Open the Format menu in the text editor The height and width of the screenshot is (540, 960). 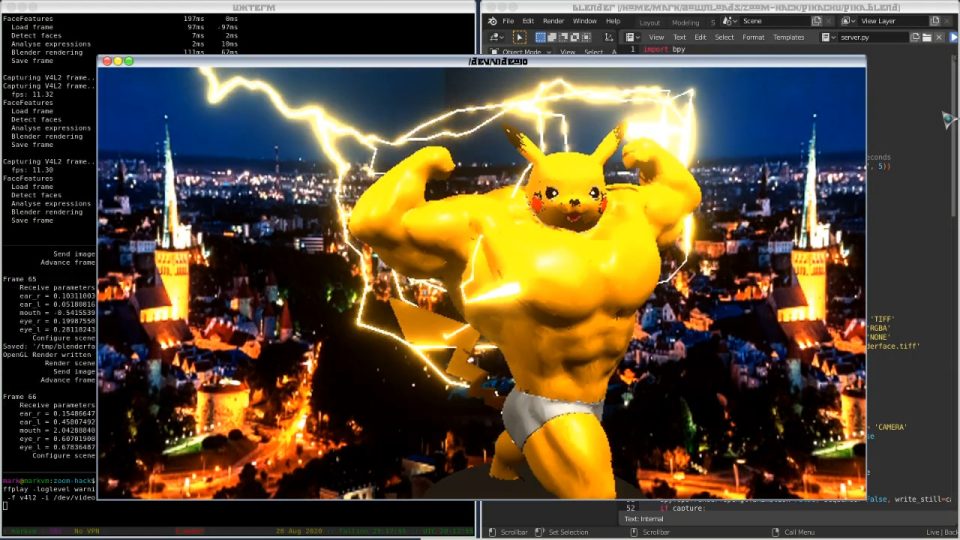click(753, 37)
